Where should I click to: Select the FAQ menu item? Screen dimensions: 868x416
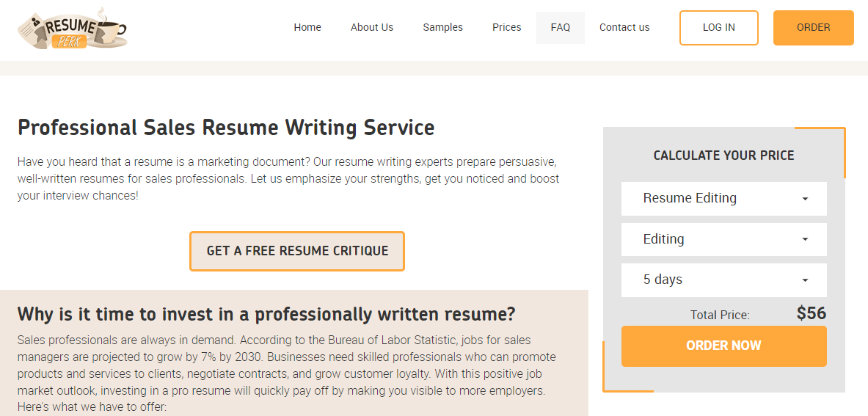point(561,28)
